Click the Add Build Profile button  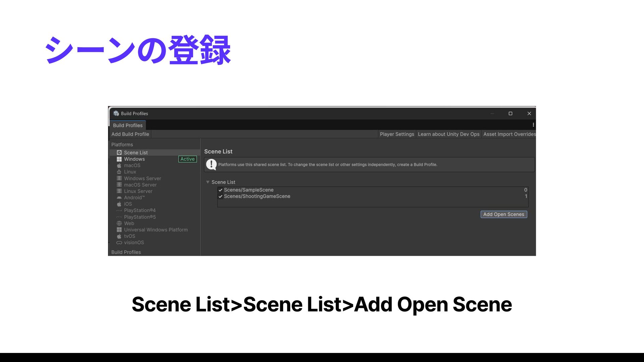coord(130,134)
